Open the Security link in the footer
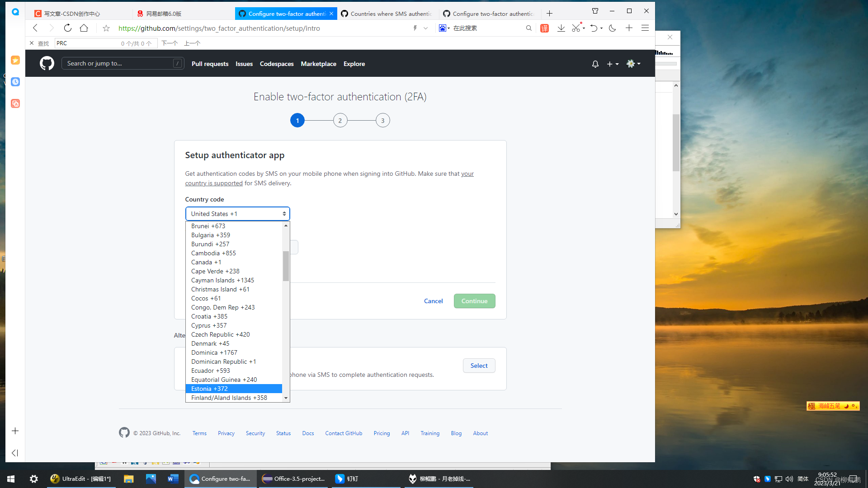868x488 pixels. tap(255, 433)
